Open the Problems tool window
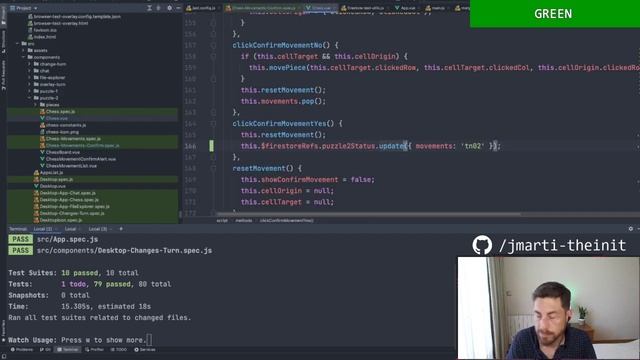 pyautogui.click(x=22, y=350)
